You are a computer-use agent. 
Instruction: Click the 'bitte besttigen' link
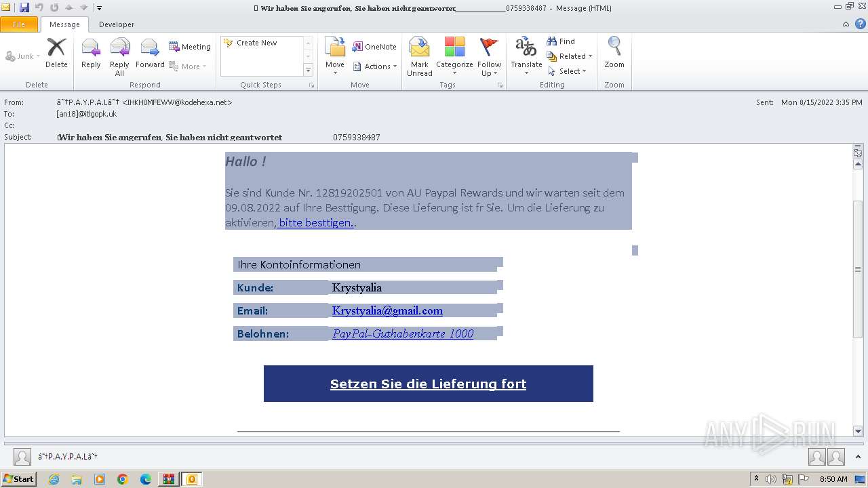316,222
